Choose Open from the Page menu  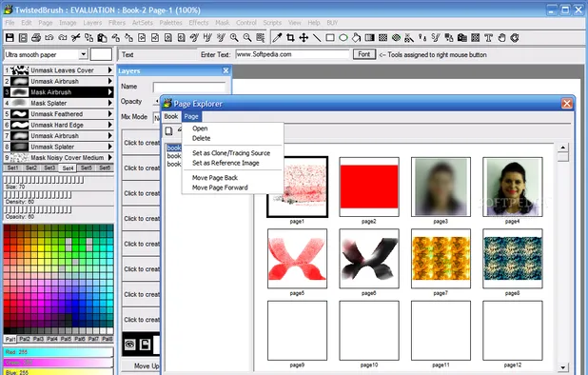tap(200, 128)
